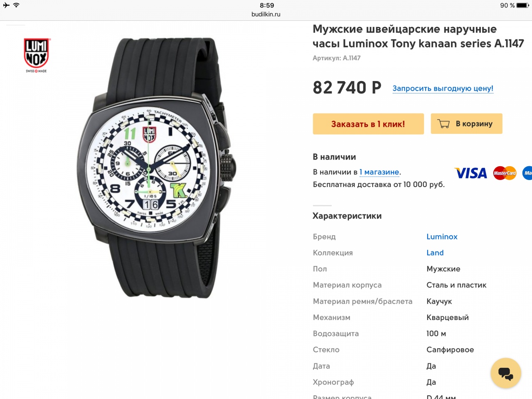This screenshot has width=532, height=399.
Task: Open the chat bubble support widget
Action: pyautogui.click(x=505, y=373)
